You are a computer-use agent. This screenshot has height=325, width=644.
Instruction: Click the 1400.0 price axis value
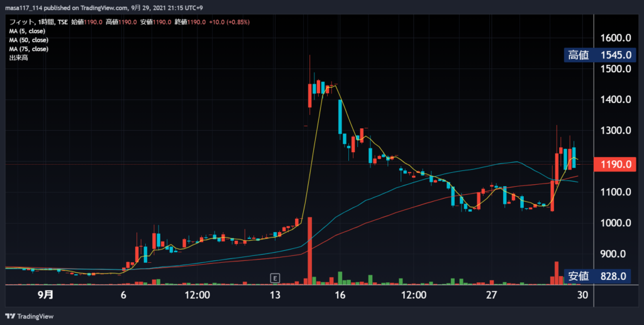(616, 100)
